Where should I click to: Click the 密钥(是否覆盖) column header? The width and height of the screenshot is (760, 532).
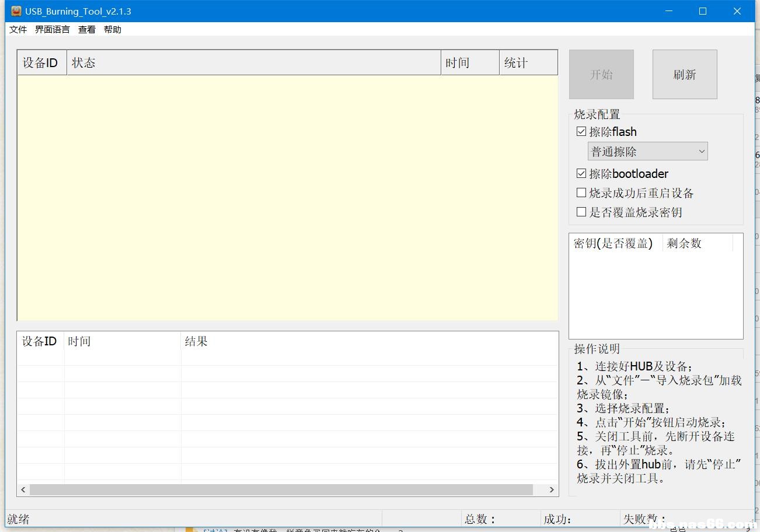(613, 243)
